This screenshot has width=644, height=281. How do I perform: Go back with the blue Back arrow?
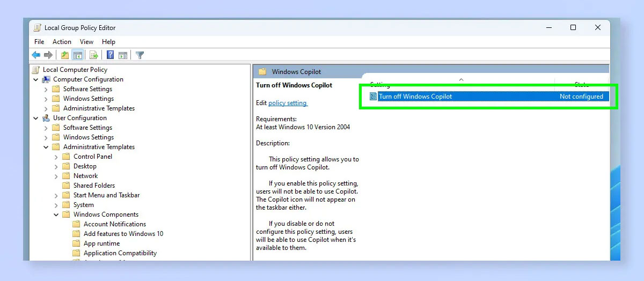tap(36, 55)
